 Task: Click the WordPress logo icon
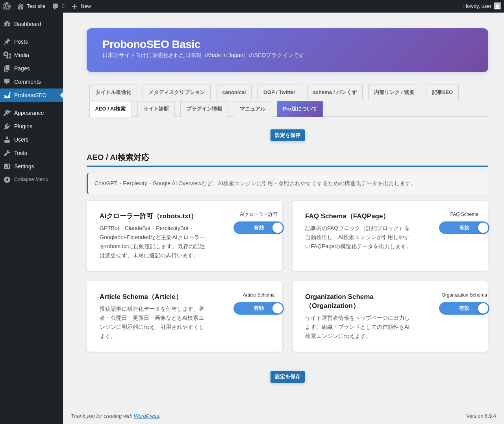[x=7, y=6]
